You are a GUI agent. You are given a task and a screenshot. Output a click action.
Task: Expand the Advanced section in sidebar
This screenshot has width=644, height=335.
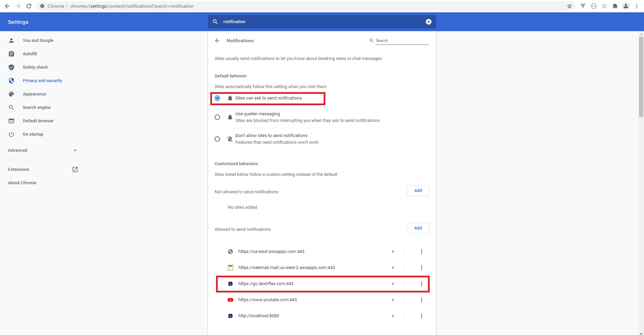(x=42, y=150)
